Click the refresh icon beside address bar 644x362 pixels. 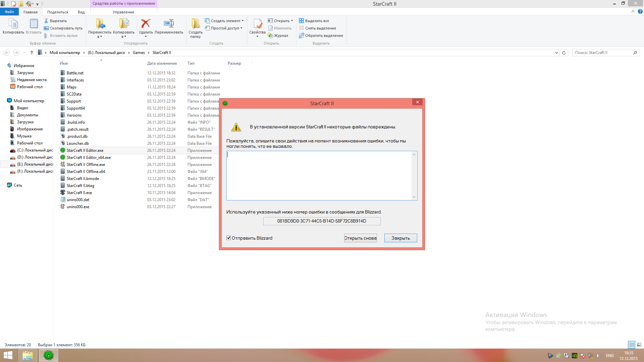564,53
